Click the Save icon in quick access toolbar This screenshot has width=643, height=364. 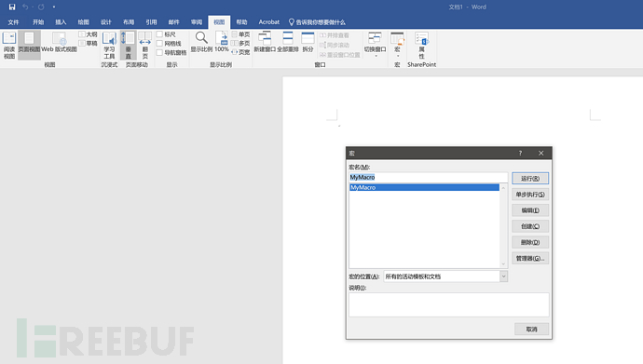(x=12, y=7)
